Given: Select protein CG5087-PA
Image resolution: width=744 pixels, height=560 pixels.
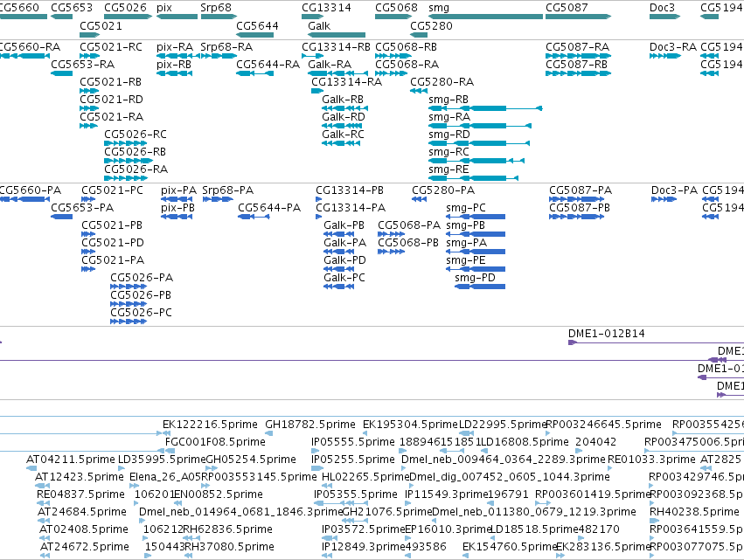Looking at the screenshot, I should pyautogui.click(x=576, y=199).
